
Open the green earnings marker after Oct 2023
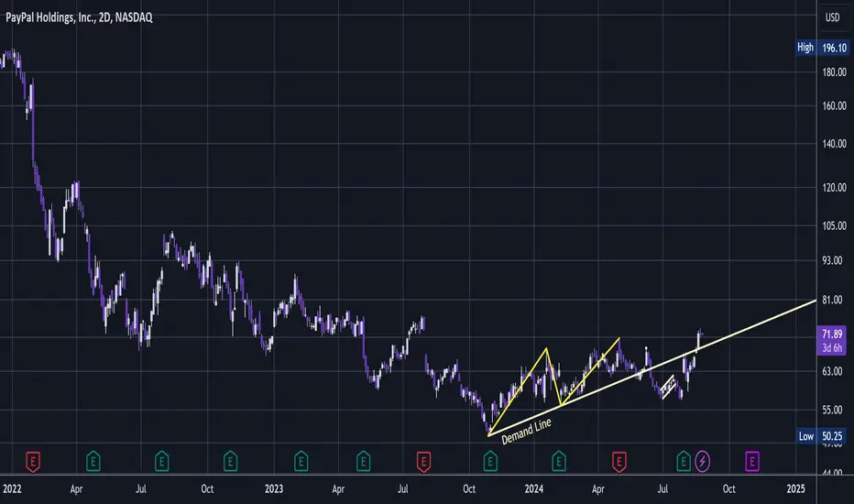[490, 462]
